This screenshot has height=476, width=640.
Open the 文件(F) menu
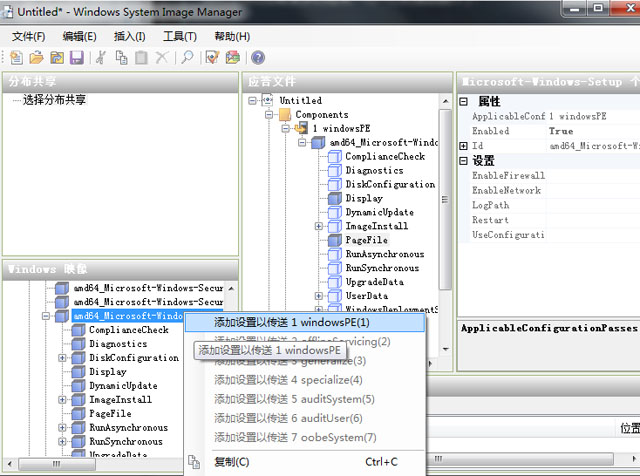pyautogui.click(x=29, y=37)
